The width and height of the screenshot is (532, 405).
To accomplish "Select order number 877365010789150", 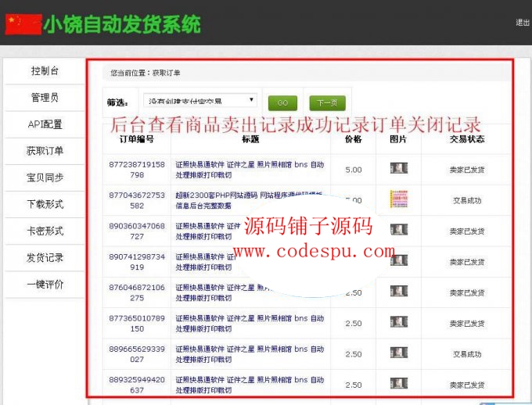I will (x=137, y=324).
